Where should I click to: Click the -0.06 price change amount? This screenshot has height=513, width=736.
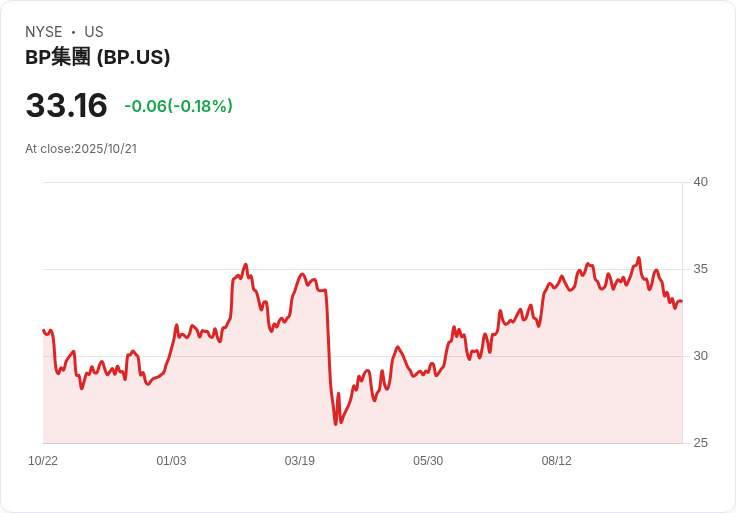(144, 106)
